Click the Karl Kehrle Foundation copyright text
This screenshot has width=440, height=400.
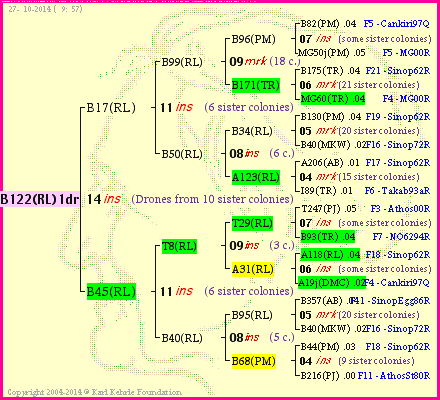coord(95,392)
